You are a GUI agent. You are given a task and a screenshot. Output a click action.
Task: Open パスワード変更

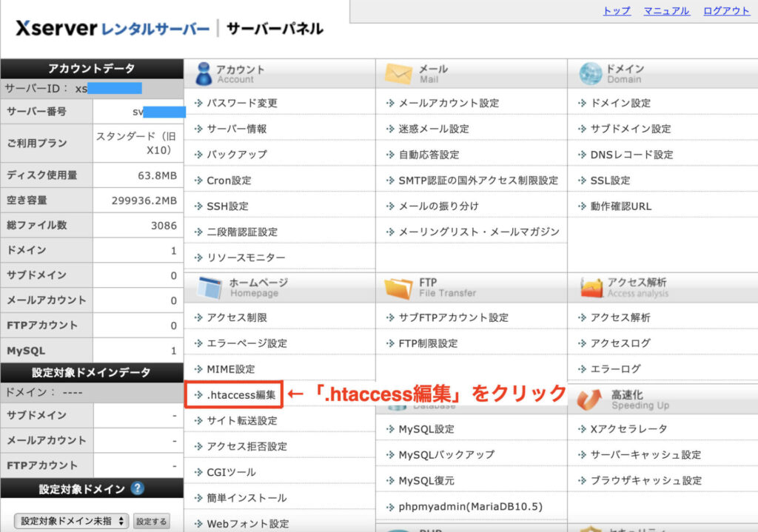242,103
